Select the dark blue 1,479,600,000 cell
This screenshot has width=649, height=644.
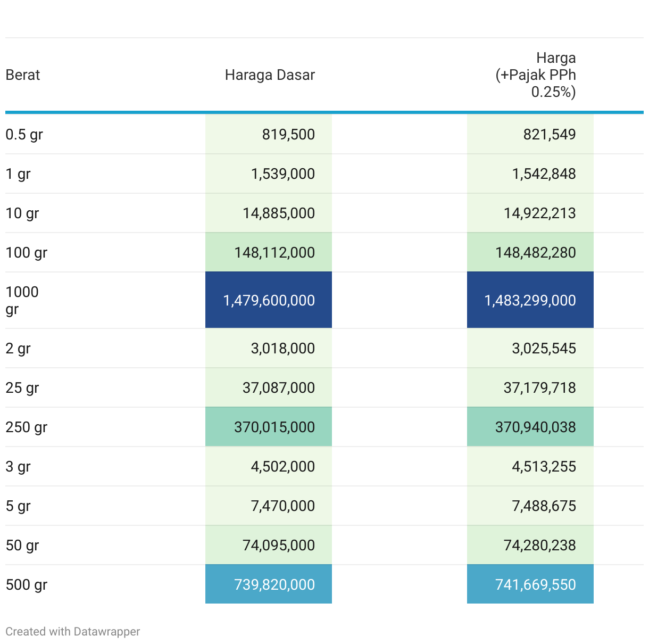pos(269,300)
